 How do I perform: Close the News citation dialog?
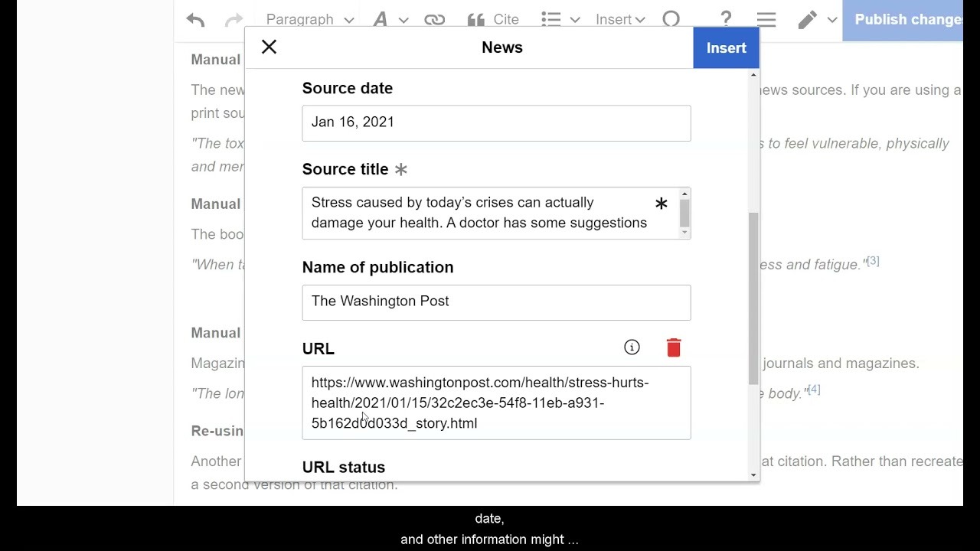(269, 47)
